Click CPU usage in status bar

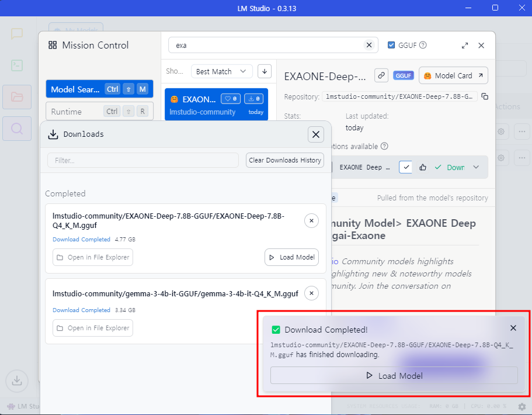489,406
